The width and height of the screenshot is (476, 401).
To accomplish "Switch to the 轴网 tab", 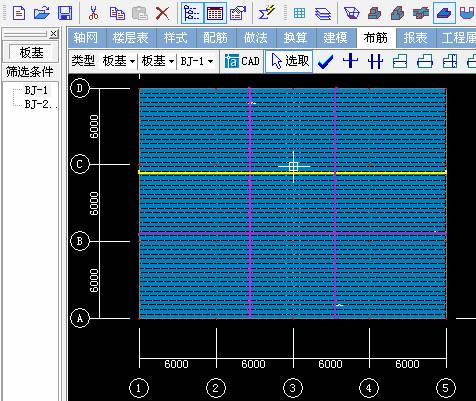I will (x=86, y=38).
